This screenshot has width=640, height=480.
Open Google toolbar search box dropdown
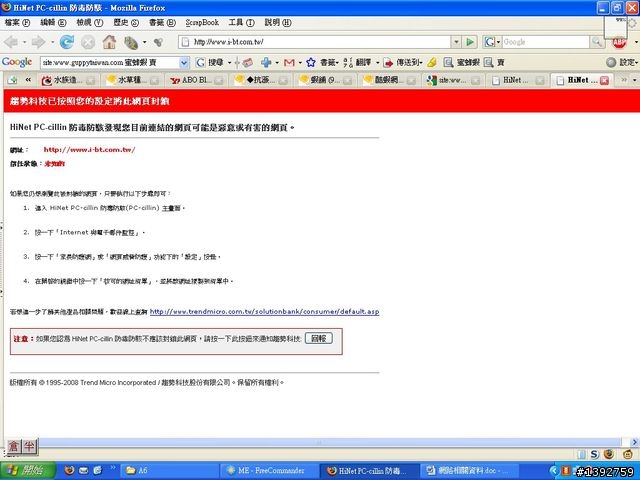tap(184, 62)
